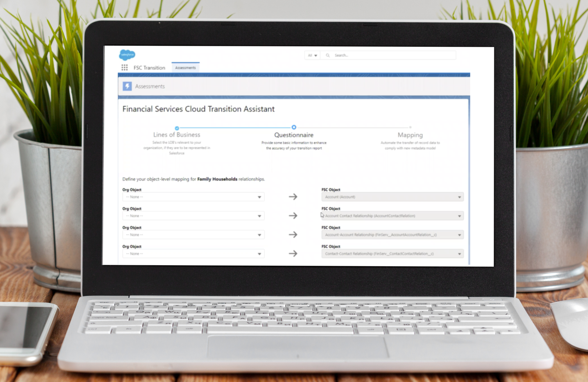Viewport: 588px width, 382px height.
Task: Open FSC Object dropdown showing Account (Account)
Action: pyautogui.click(x=392, y=197)
